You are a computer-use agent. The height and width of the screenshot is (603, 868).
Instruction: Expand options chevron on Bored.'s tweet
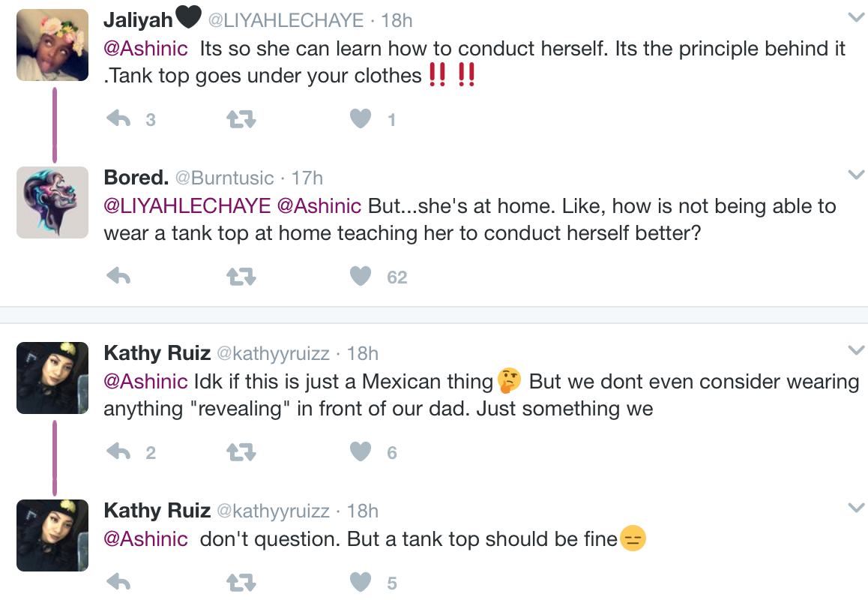pyautogui.click(x=855, y=175)
